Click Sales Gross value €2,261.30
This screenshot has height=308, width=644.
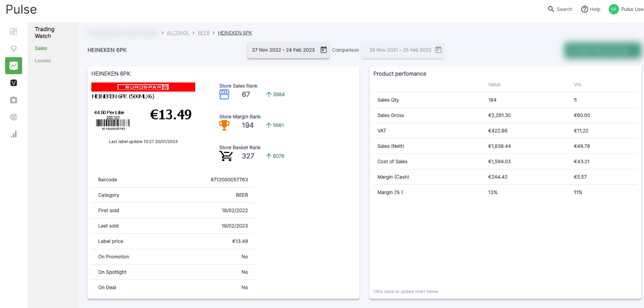click(499, 116)
